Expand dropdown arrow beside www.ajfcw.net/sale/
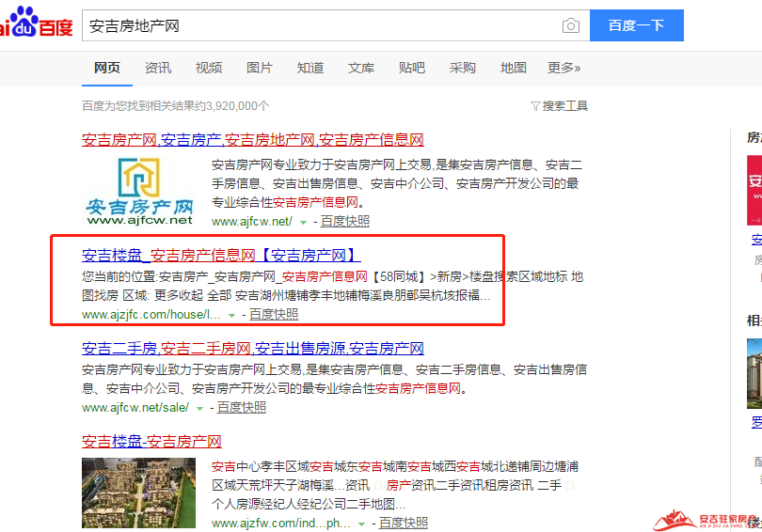The height and width of the screenshot is (532, 762). click(199, 409)
